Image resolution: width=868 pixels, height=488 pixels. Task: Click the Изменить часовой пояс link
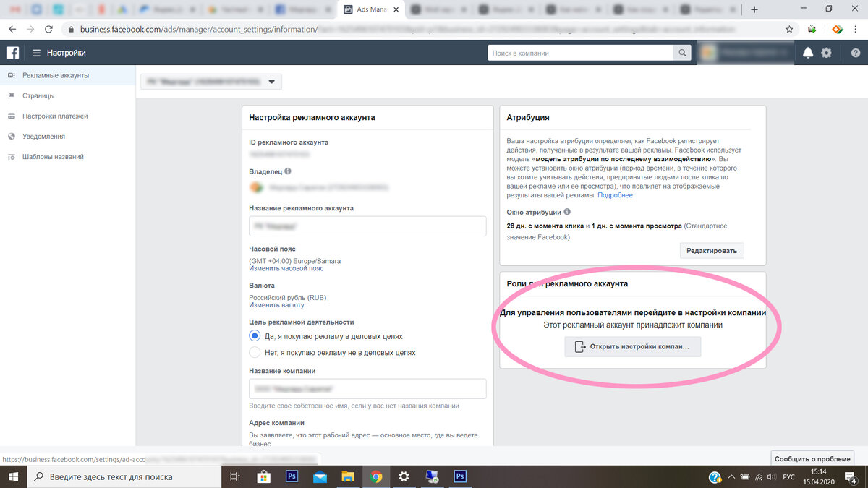pyautogui.click(x=286, y=268)
